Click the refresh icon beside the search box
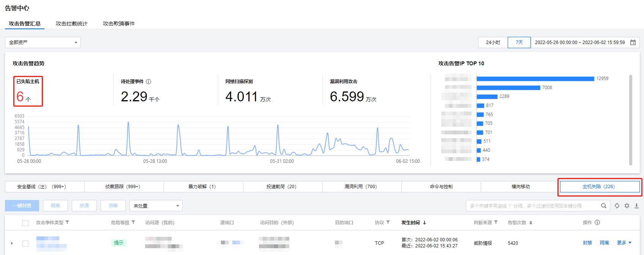The height and width of the screenshot is (255, 644). click(617, 206)
